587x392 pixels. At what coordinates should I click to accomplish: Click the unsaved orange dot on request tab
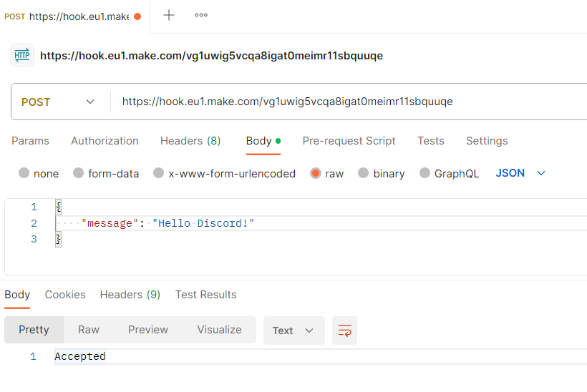(137, 16)
